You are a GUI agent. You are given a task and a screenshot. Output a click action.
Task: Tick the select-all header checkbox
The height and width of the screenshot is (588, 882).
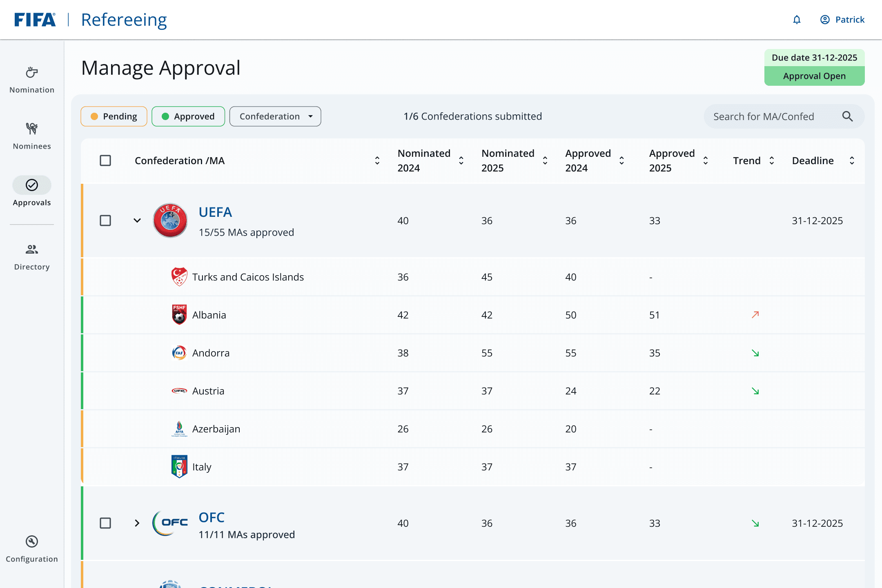tap(105, 160)
